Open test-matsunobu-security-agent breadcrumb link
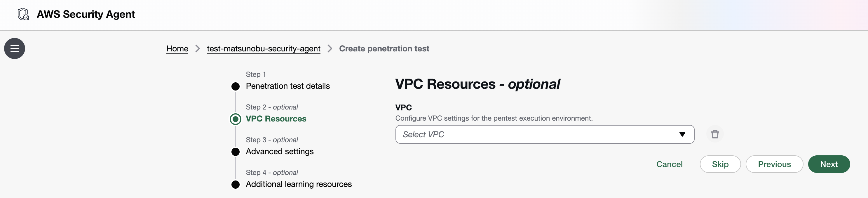This screenshot has height=198, width=868. coord(264,48)
